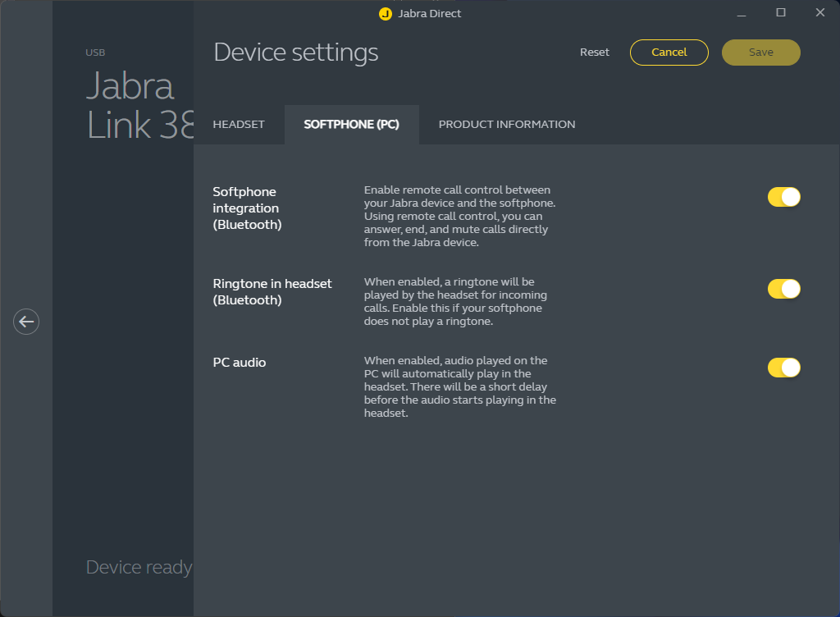Viewport: 840px width, 617px height.
Task: Click the 'audio played on the PC' description
Action: coord(460,387)
